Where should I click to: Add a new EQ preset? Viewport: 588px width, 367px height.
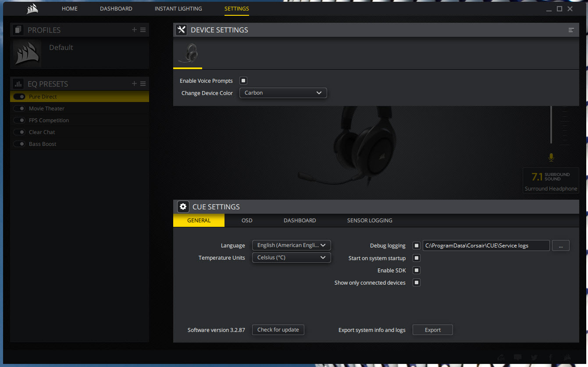[x=135, y=84]
